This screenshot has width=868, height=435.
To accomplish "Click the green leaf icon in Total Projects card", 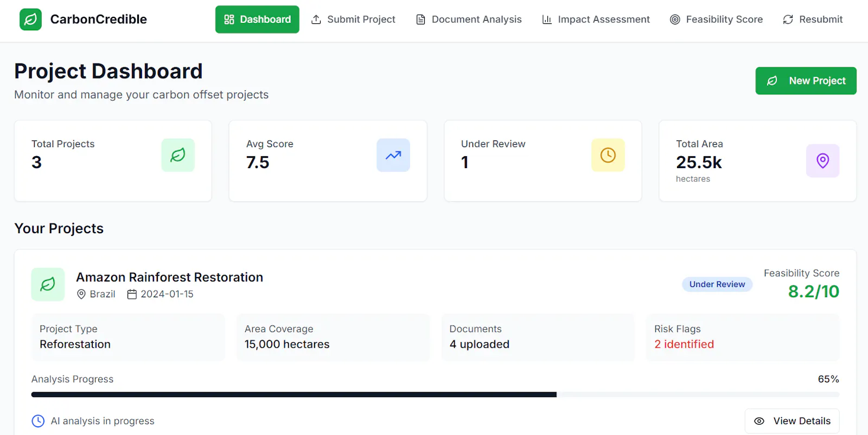I will tap(178, 155).
